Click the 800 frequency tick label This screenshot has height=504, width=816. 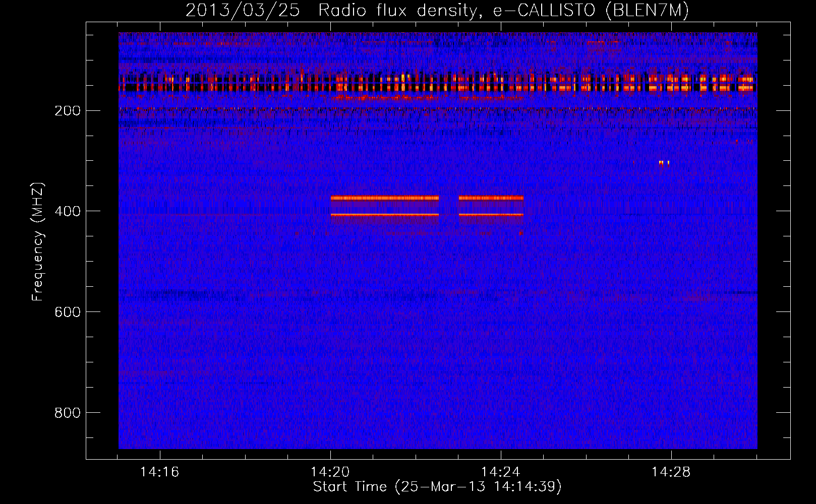[68, 413]
